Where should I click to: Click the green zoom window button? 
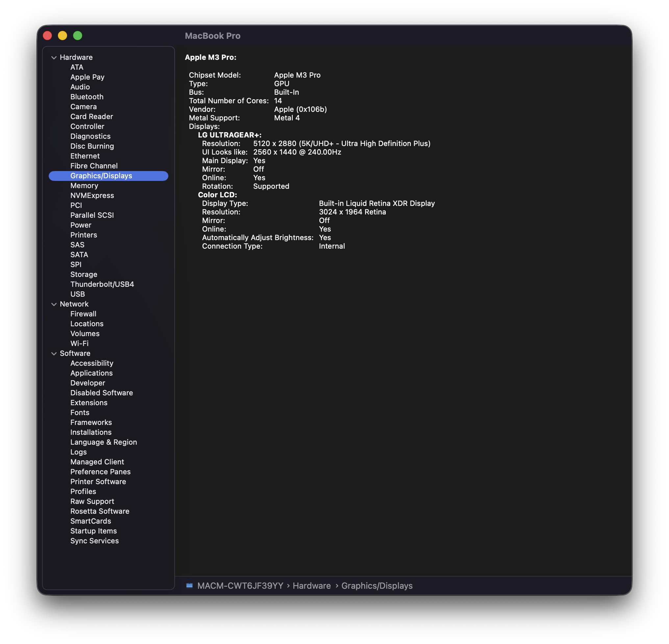[x=78, y=36]
